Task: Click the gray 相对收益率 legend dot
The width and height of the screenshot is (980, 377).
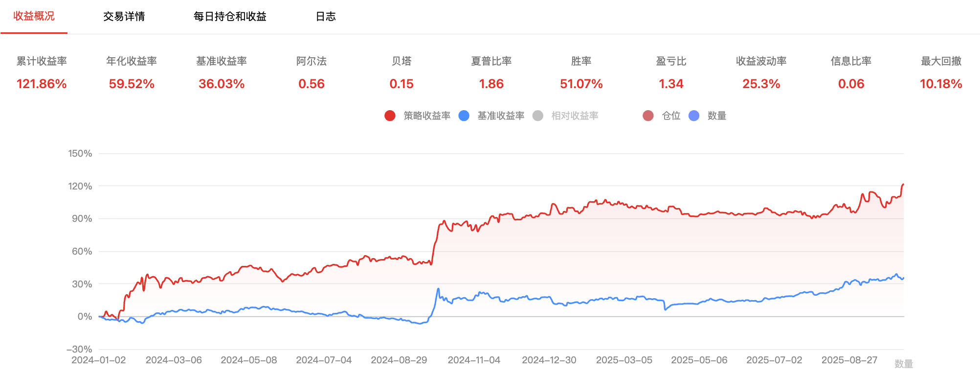Action: pyautogui.click(x=538, y=116)
